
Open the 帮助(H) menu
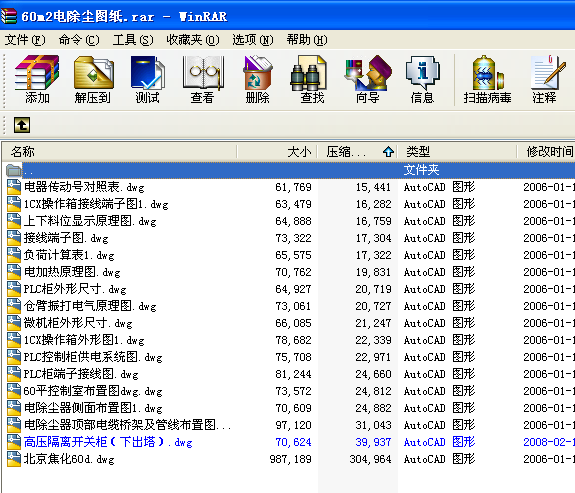coord(307,40)
